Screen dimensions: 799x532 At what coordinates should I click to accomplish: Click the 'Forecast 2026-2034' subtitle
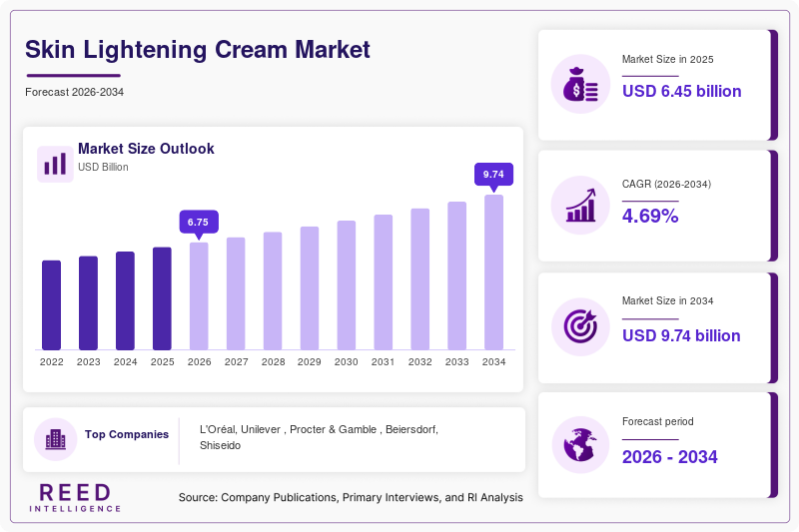74,92
